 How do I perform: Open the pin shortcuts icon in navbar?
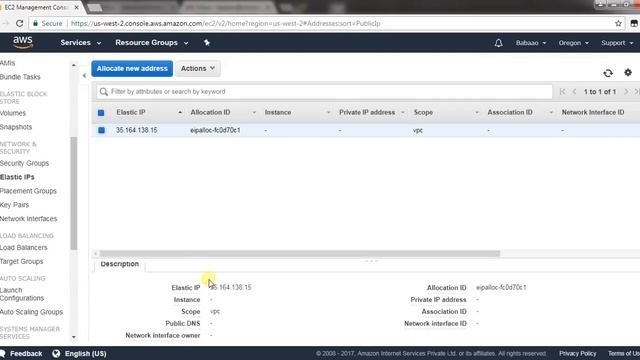pos(207,42)
